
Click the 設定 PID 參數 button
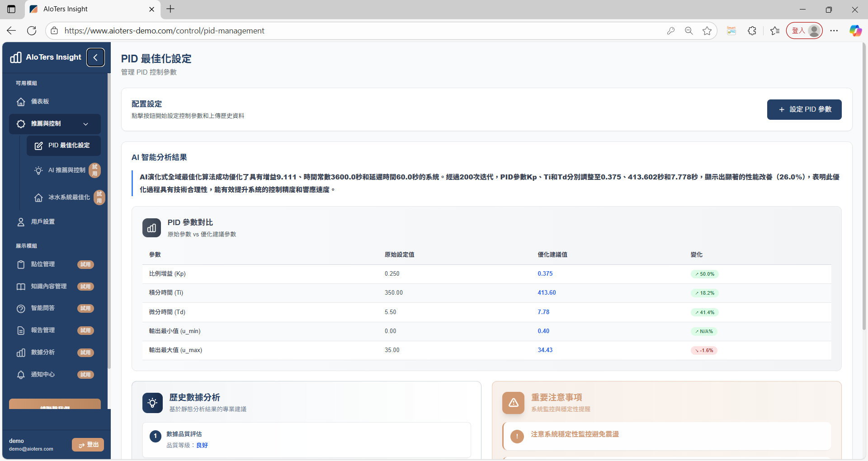click(804, 109)
